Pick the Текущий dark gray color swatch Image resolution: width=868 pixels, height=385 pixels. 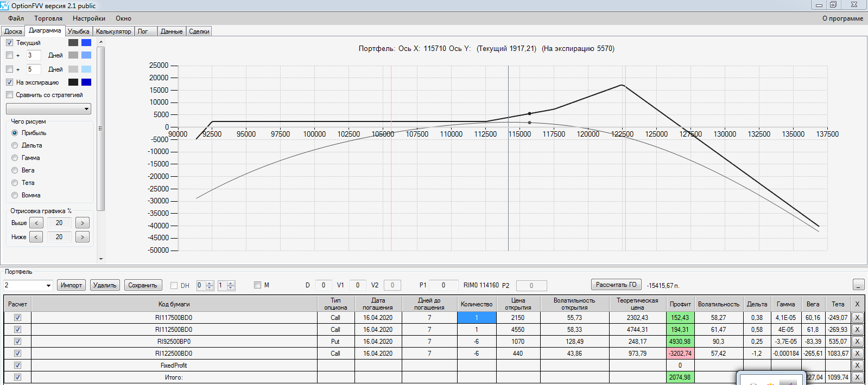(73, 43)
